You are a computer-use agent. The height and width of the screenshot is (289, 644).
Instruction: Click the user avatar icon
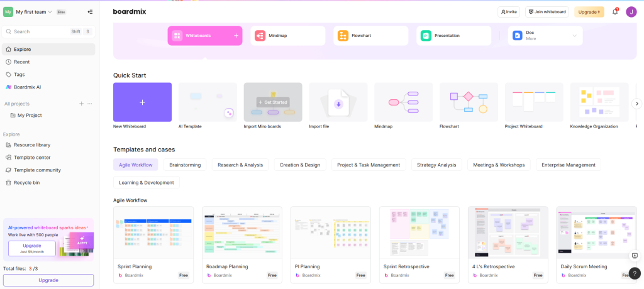pyautogui.click(x=631, y=12)
